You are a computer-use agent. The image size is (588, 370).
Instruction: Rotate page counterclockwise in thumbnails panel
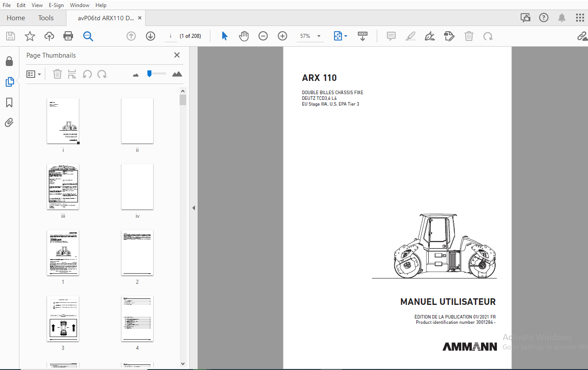(x=87, y=74)
